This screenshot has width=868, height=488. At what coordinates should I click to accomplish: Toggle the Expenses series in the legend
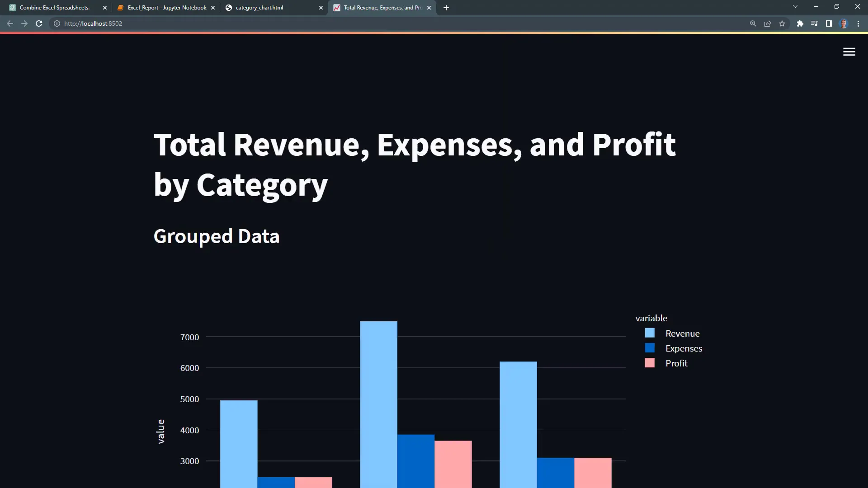point(684,348)
